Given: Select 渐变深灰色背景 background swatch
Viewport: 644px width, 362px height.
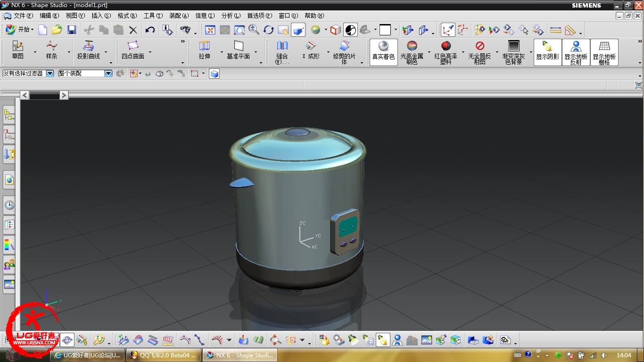Looking at the screenshot, I should [513, 52].
